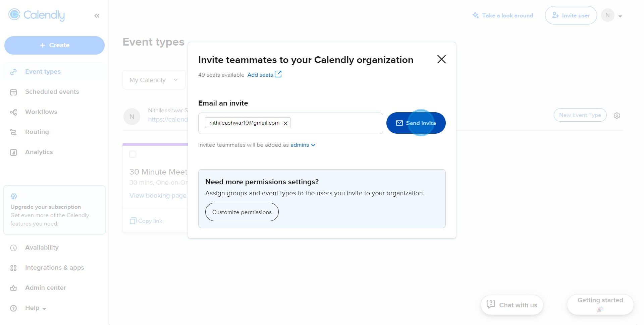Click envelope icon on Send invite
This screenshot has height=325, width=644.
(399, 123)
